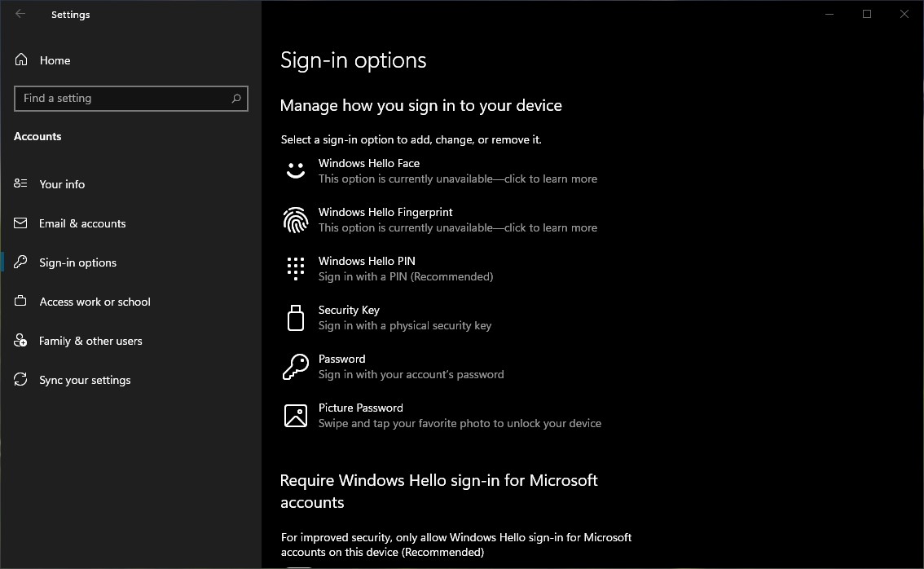The height and width of the screenshot is (569, 924).
Task: Click the Accounts section label in sidebar
Action: click(x=37, y=136)
